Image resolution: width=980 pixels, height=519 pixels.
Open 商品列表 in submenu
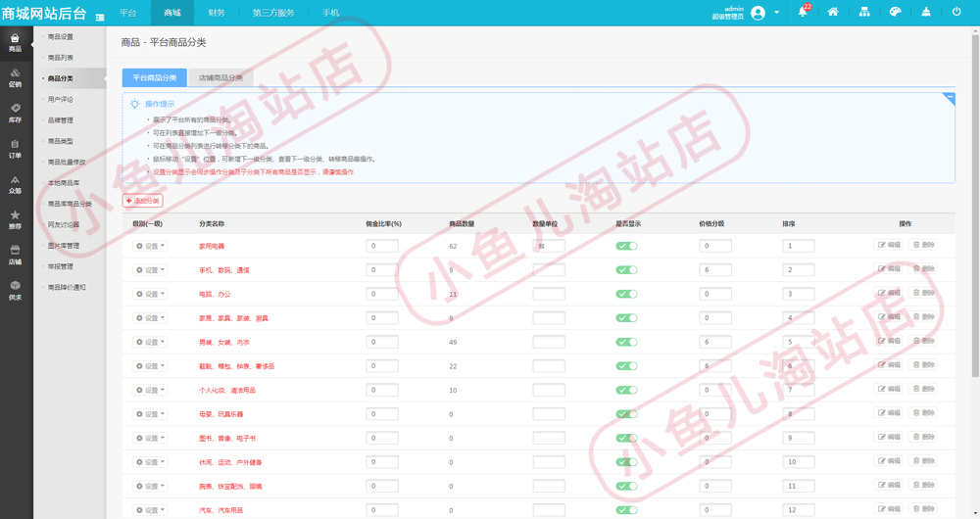61,58
